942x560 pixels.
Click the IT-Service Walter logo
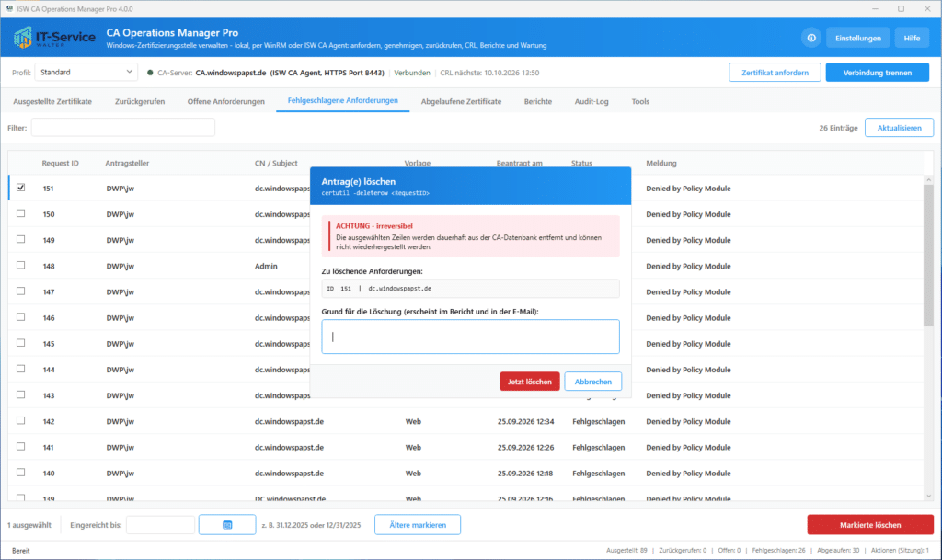pos(53,37)
